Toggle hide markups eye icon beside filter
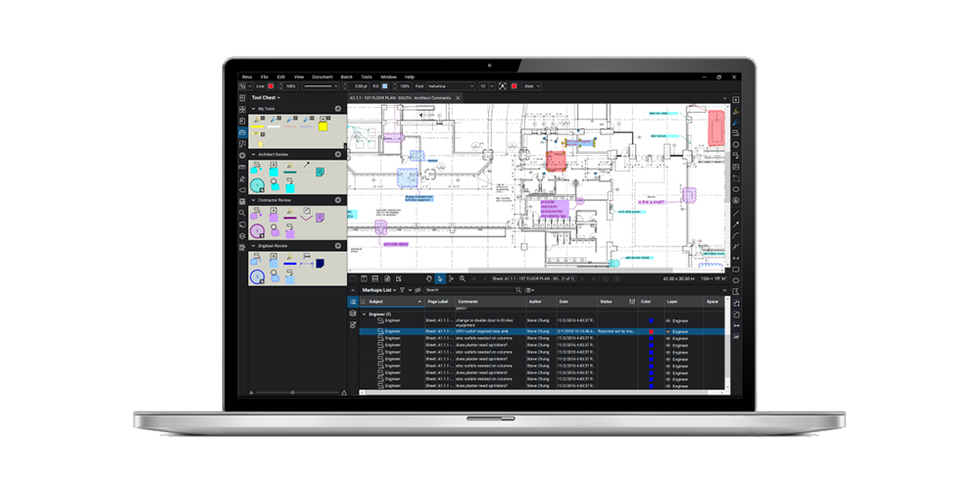980x490 pixels. coord(417,290)
